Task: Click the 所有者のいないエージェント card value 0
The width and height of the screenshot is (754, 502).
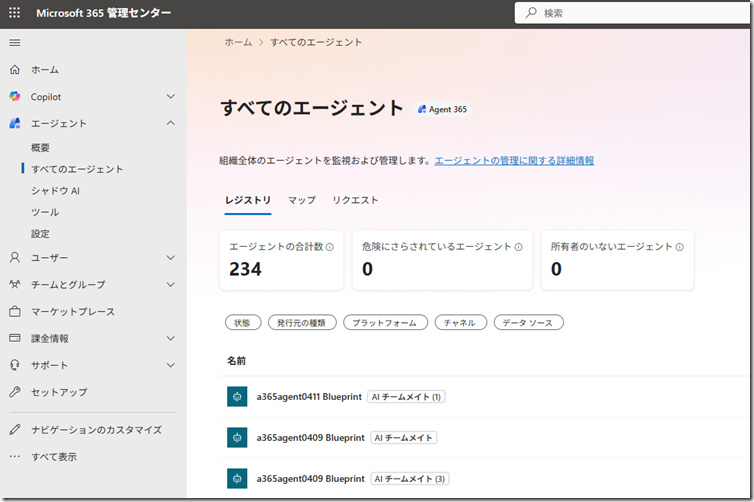Action: [x=556, y=269]
